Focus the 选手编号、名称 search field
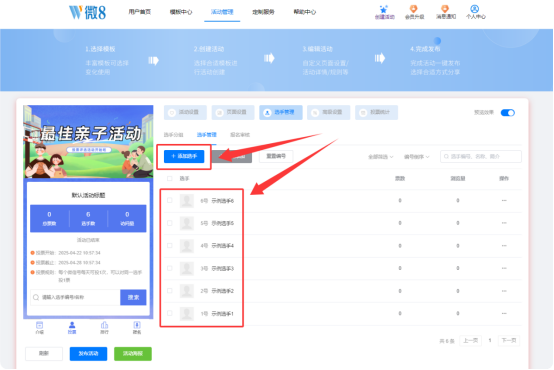This screenshot has height=370, width=554. pyautogui.click(x=481, y=157)
